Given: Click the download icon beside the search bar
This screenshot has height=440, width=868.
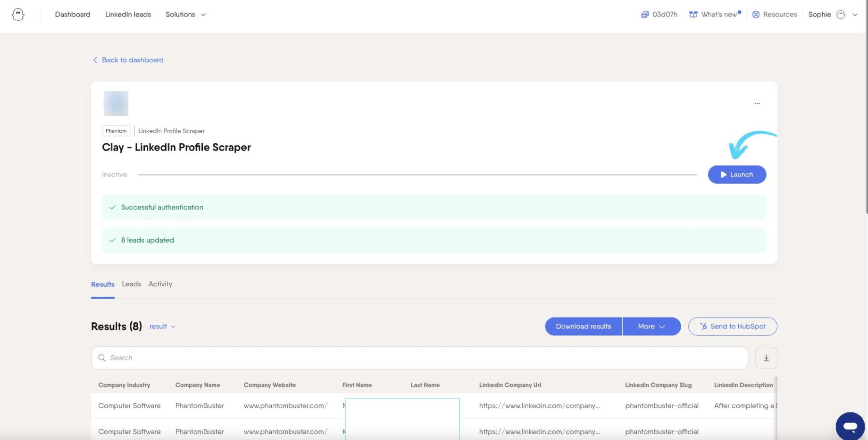Looking at the screenshot, I should click(x=766, y=358).
